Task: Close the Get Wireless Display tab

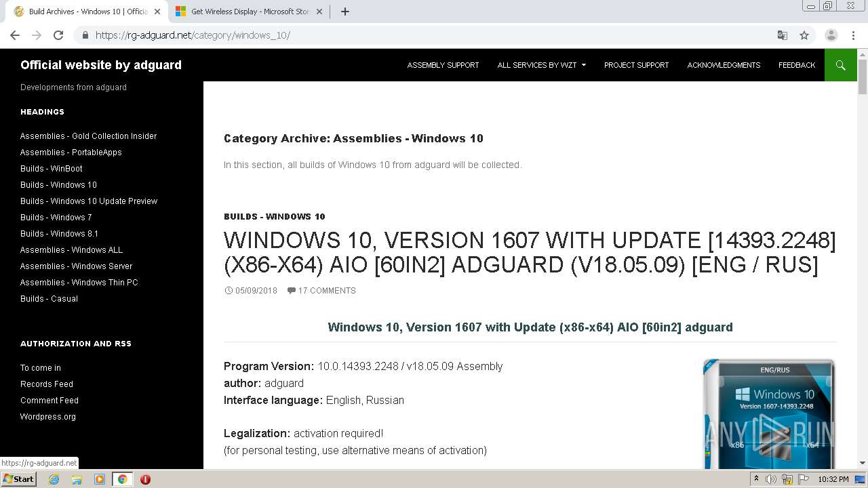Action: pyautogui.click(x=320, y=12)
